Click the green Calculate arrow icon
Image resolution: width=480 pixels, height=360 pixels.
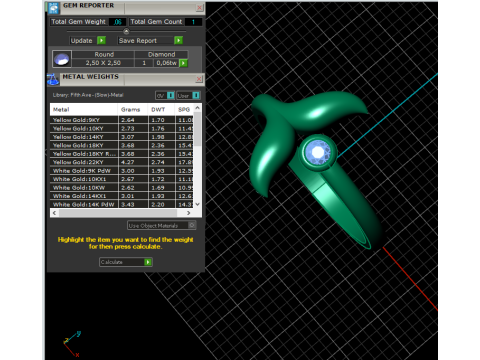coord(148,262)
